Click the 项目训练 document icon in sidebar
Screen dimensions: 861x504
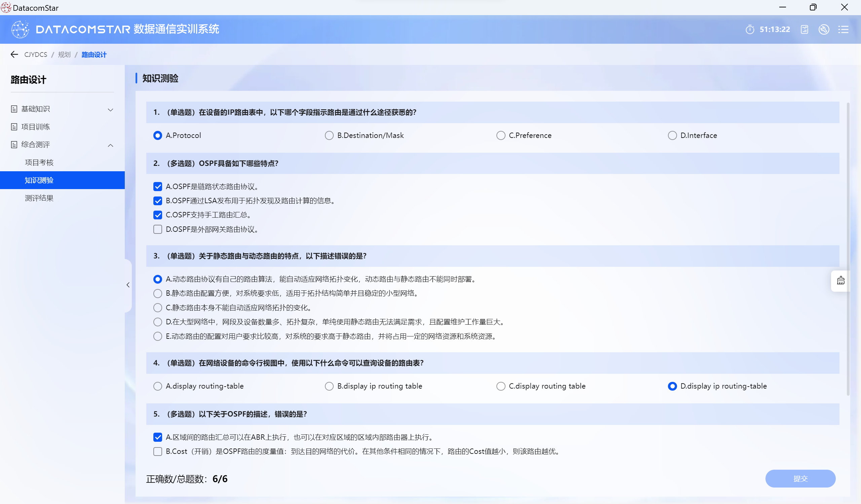pos(14,127)
